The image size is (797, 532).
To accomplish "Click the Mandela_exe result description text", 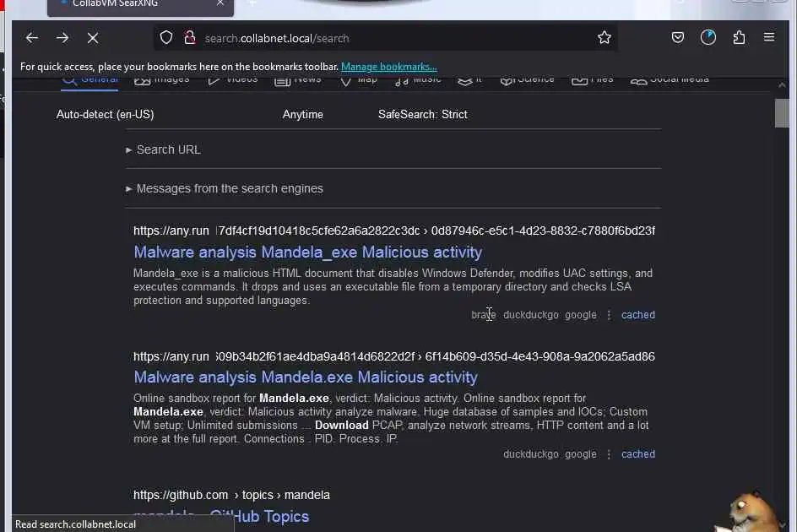I will (393, 287).
